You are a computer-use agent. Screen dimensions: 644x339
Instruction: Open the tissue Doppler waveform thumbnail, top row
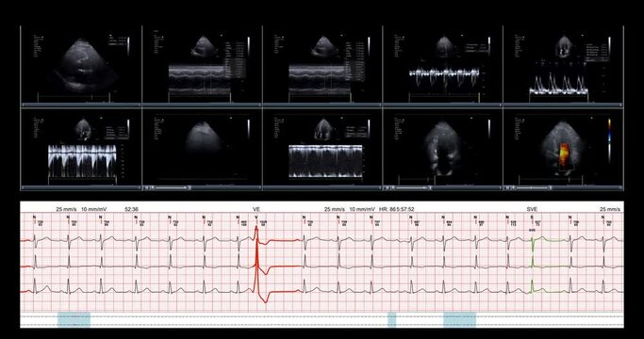[x=443, y=67]
